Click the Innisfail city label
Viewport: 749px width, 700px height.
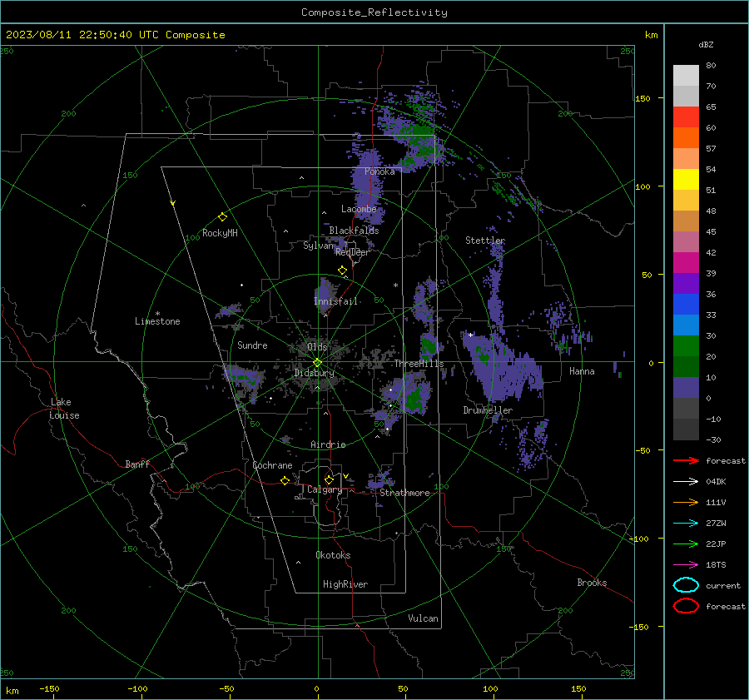point(335,301)
